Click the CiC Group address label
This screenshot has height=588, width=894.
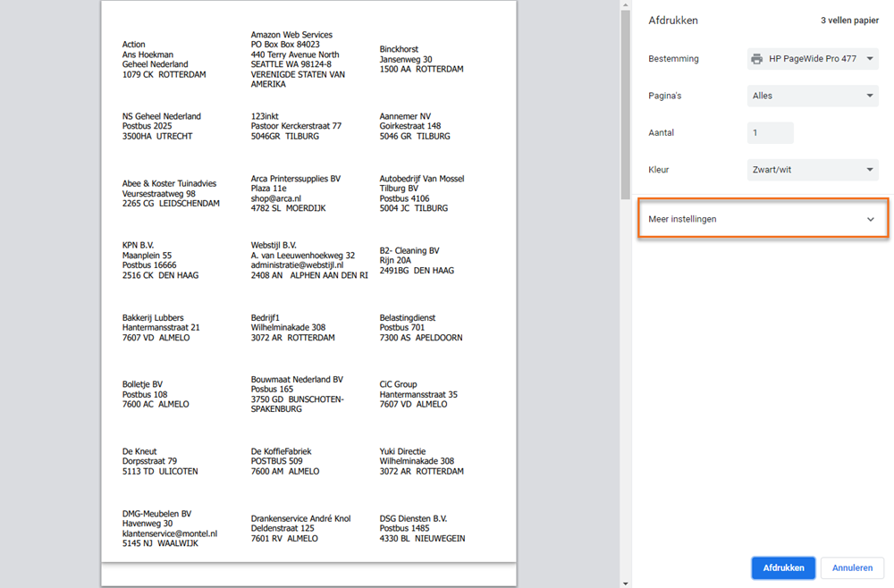(x=418, y=394)
